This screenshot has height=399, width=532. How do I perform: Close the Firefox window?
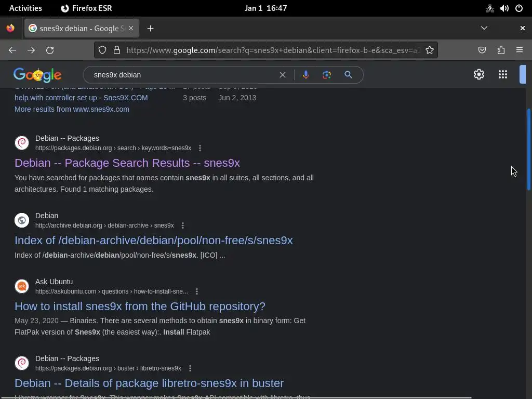[523, 28]
